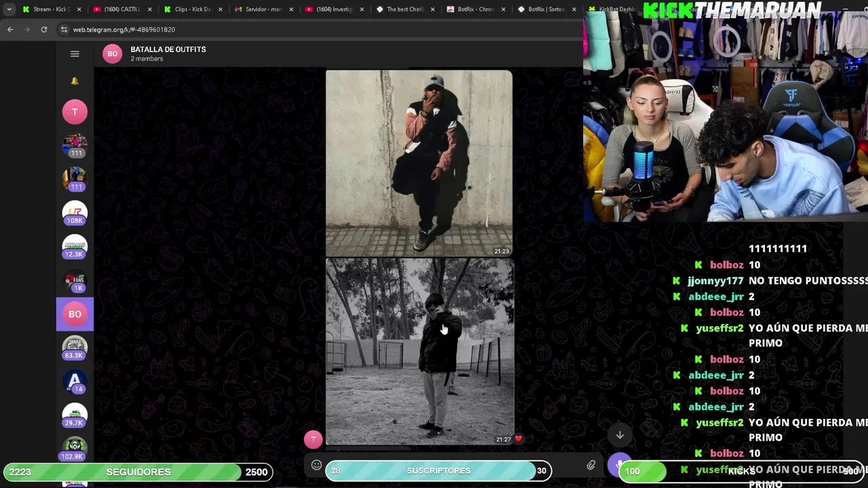Open the black-and-white 21:27 outfit photo
The image size is (868, 488).
click(x=419, y=352)
